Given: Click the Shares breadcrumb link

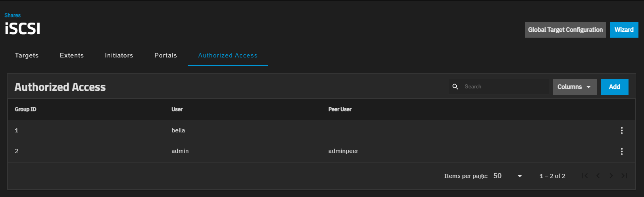Looking at the screenshot, I should [x=13, y=15].
